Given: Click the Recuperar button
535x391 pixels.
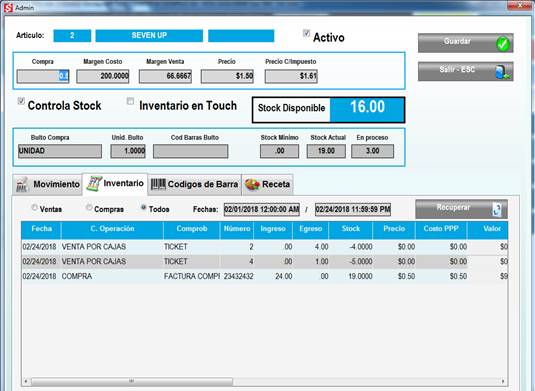Looking at the screenshot, I should pos(461,209).
